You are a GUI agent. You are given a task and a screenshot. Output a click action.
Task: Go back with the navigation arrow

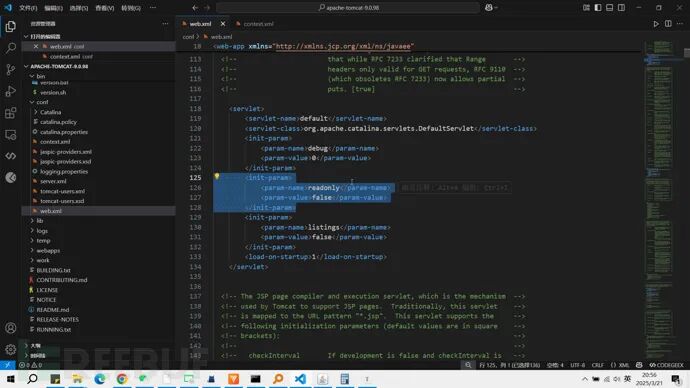(195, 7)
